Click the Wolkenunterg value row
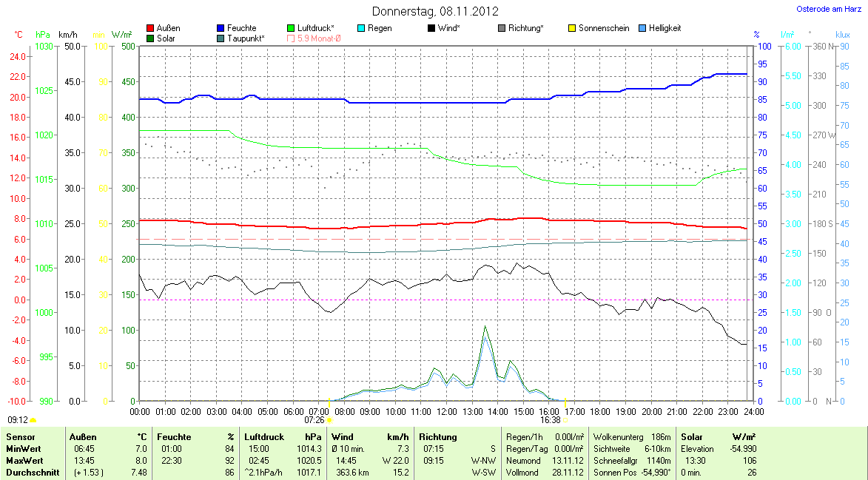The image size is (868, 480). [631, 437]
